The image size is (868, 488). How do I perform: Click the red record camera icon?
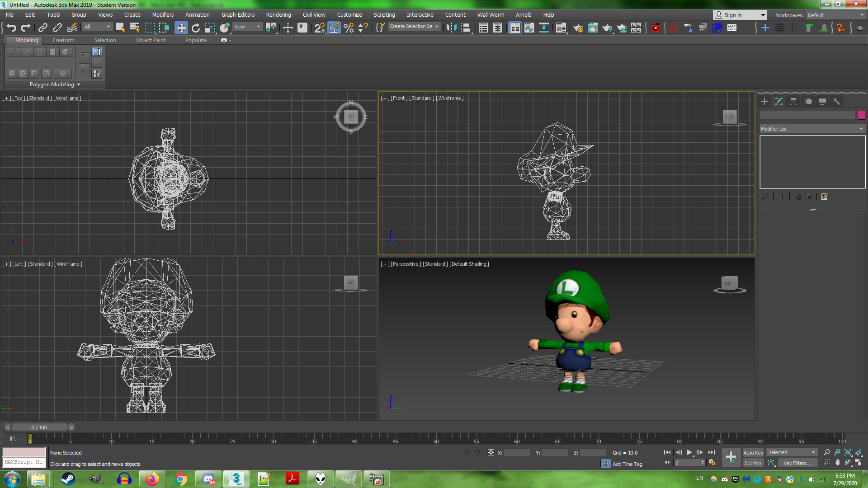(655, 28)
